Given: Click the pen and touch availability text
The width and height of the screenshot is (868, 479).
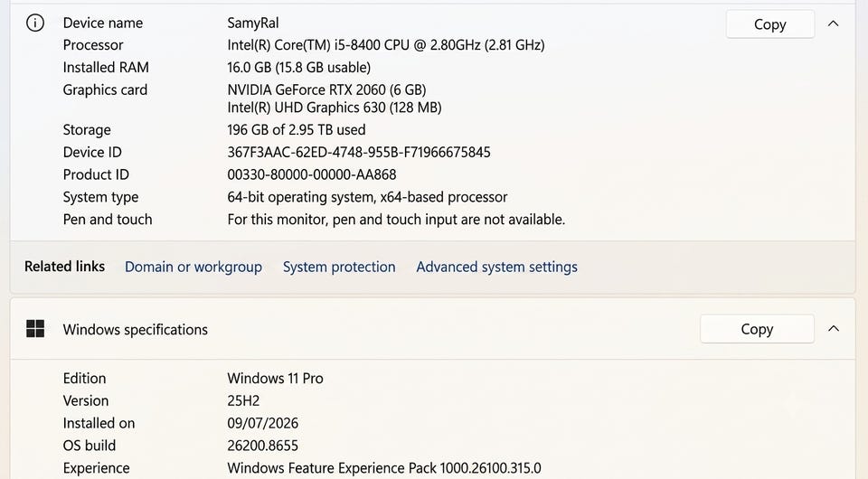Looking at the screenshot, I should 396,220.
